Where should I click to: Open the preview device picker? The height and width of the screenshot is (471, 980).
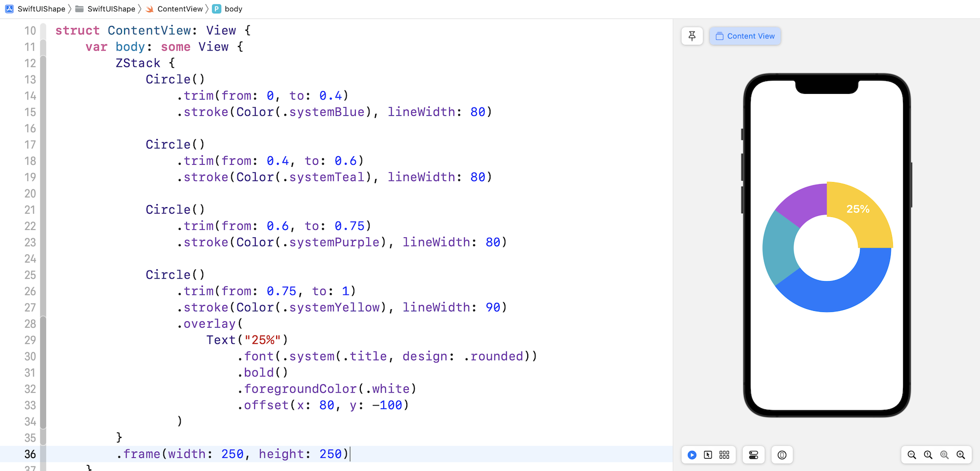(x=782, y=455)
